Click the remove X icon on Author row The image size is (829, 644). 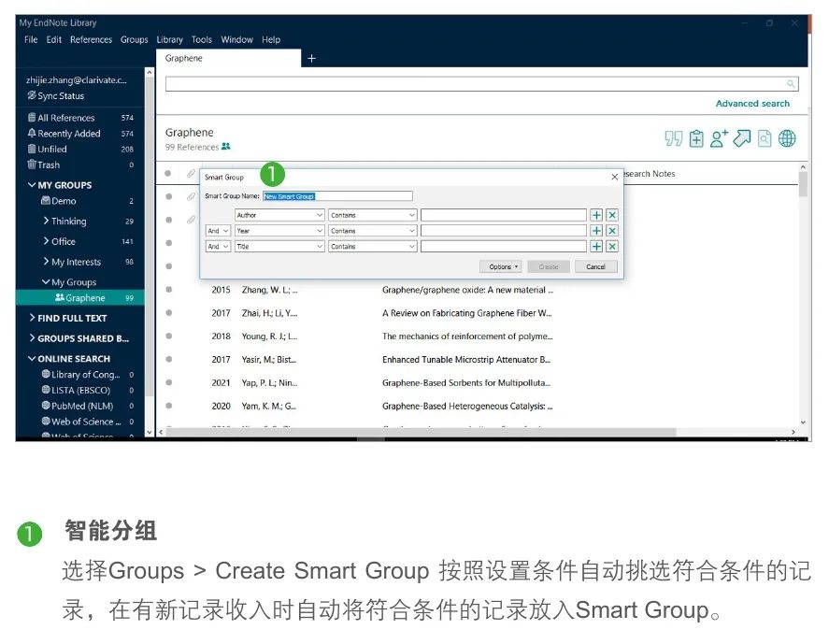coord(612,215)
